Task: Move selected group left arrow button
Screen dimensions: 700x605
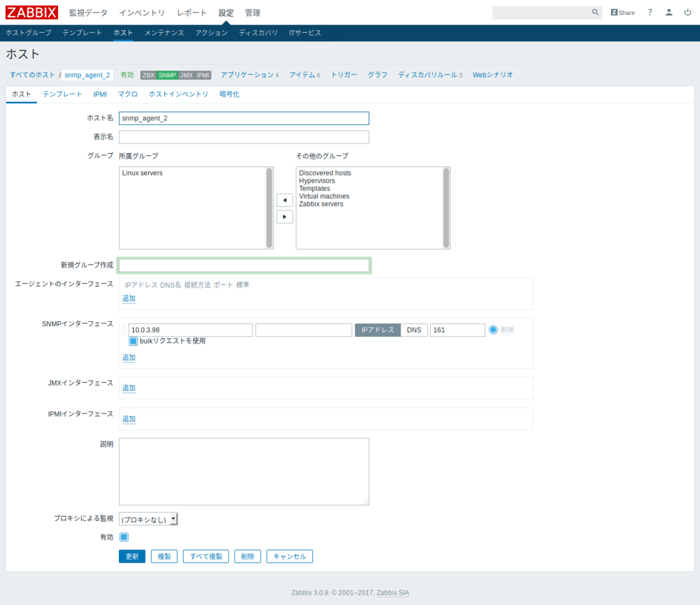Action: point(284,200)
